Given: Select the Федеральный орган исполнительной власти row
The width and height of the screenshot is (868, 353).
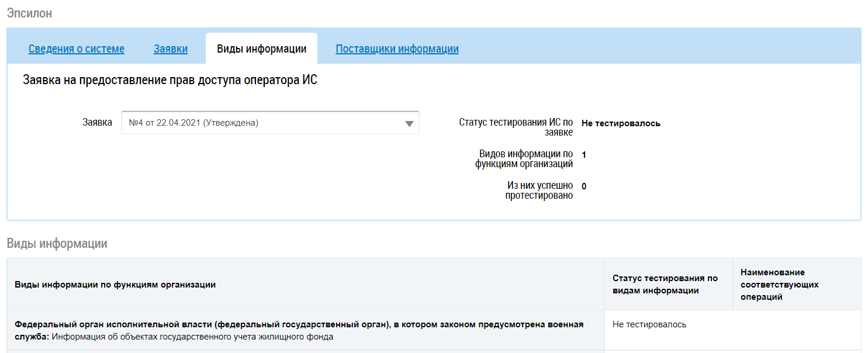Looking at the screenshot, I should click(x=298, y=330).
